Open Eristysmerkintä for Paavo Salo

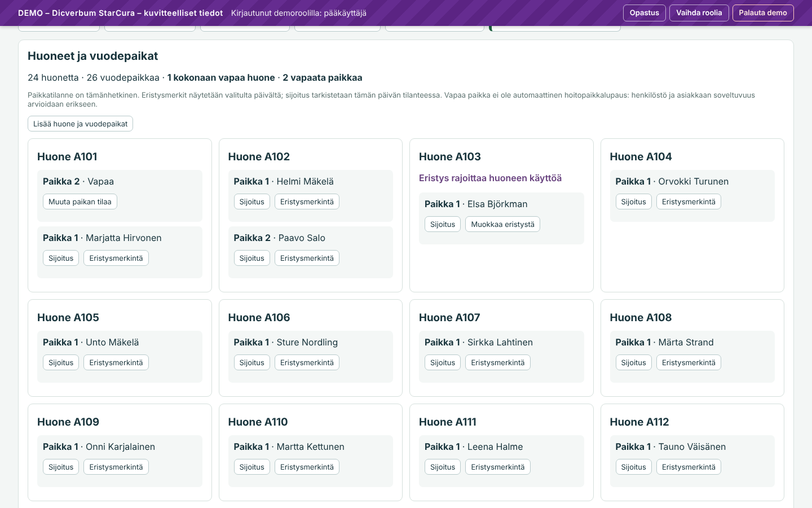[307, 258]
